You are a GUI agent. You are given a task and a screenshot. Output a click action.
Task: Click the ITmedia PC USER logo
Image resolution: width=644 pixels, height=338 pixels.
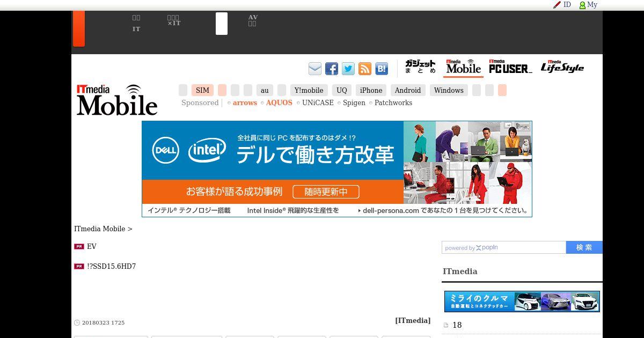point(510,67)
